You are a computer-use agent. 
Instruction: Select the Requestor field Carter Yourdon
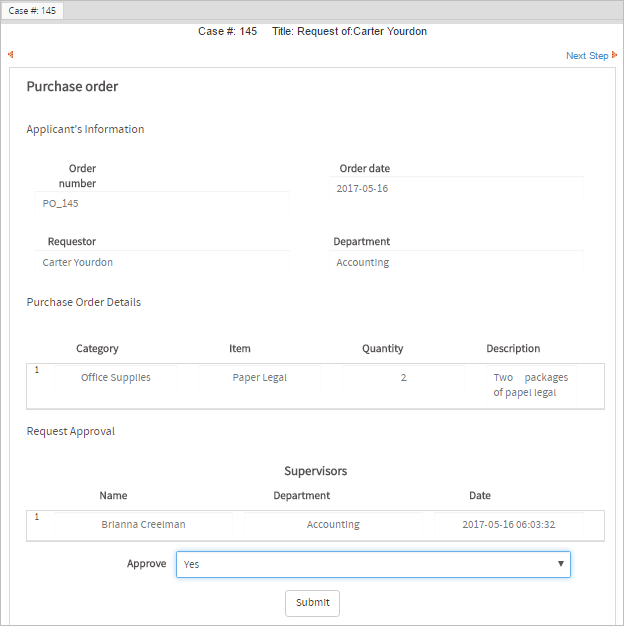click(162, 262)
